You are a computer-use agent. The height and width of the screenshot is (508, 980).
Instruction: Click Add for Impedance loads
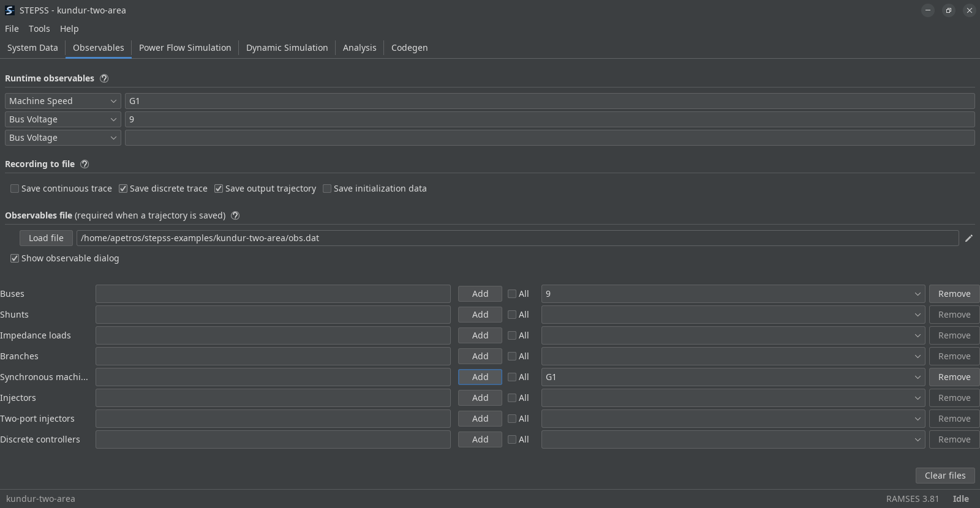[480, 335]
